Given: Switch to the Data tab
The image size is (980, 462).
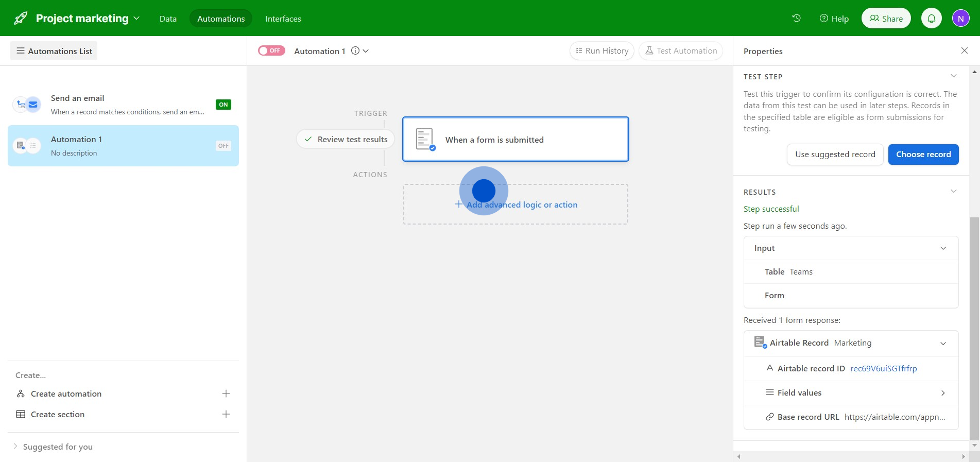Looking at the screenshot, I should coord(168,19).
